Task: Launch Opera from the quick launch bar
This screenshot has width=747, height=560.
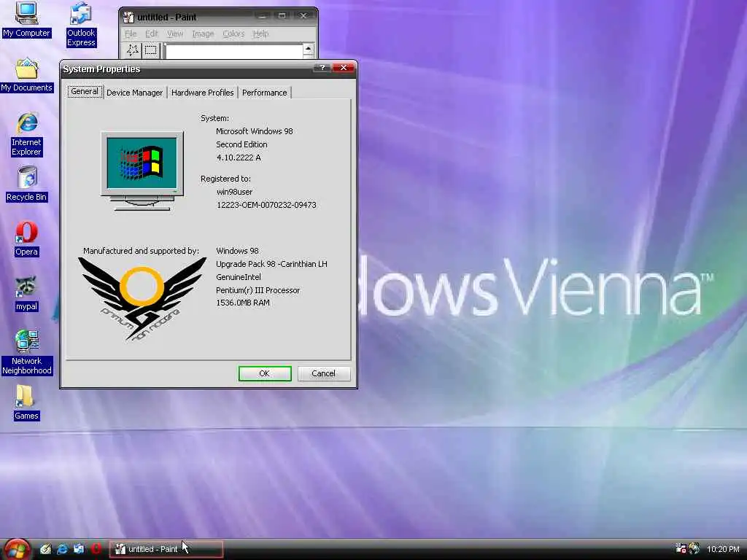Action: (x=96, y=548)
